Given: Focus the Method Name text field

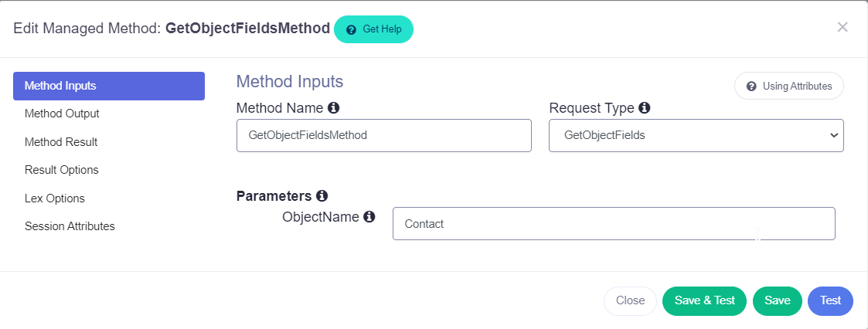Looking at the screenshot, I should (383, 135).
